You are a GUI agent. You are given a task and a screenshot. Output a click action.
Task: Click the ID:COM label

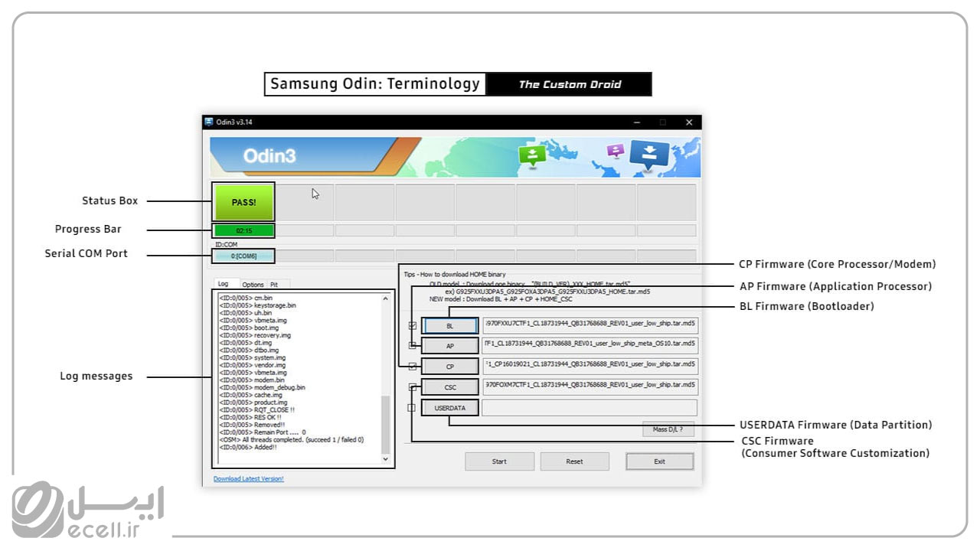point(226,245)
